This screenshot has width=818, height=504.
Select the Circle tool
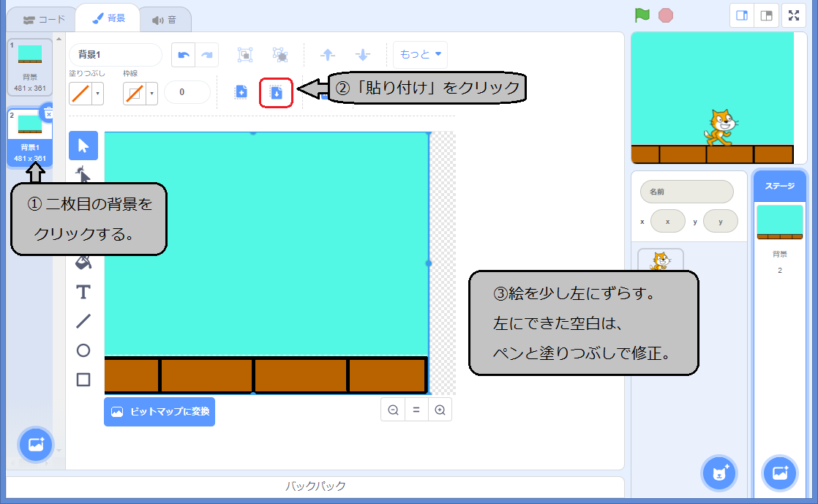pos(83,350)
